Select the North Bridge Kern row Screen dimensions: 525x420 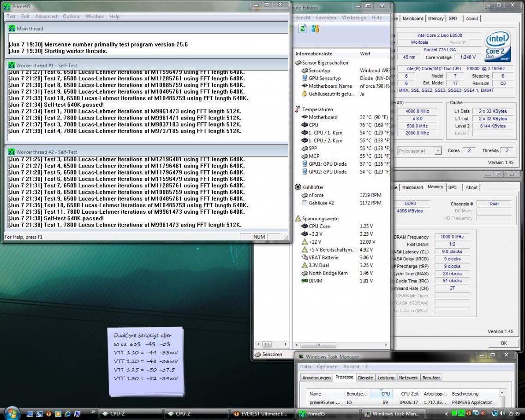[x=341, y=273]
